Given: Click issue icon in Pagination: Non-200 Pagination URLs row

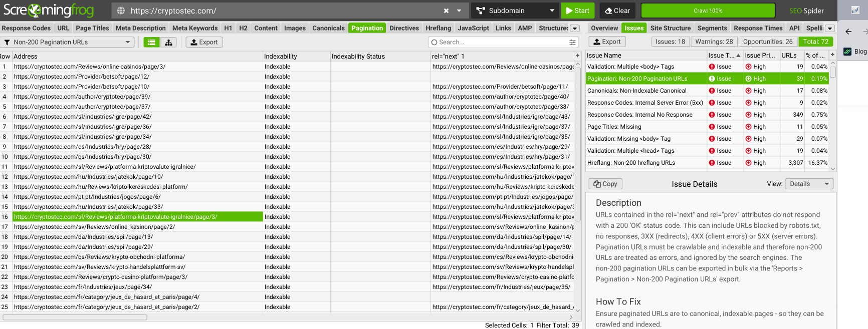Looking at the screenshot, I should coord(712,79).
